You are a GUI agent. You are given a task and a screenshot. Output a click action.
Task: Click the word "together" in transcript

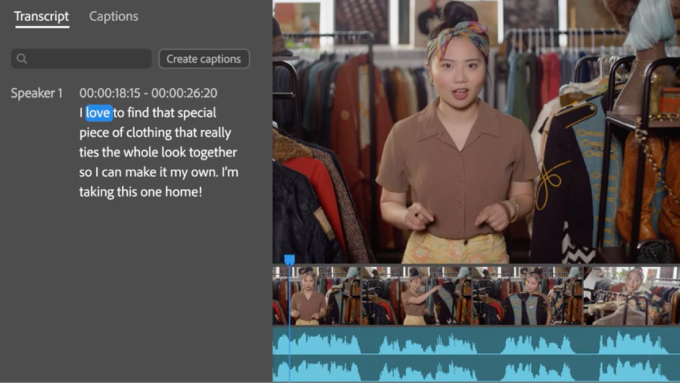pyautogui.click(x=213, y=152)
